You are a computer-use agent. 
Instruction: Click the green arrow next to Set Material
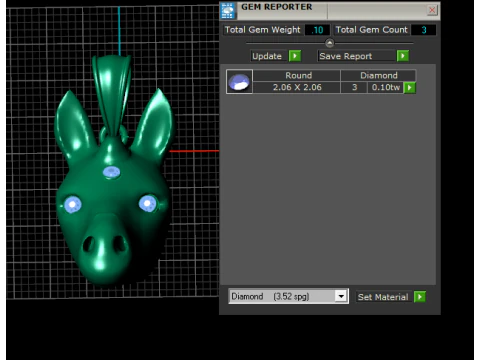pos(420,297)
